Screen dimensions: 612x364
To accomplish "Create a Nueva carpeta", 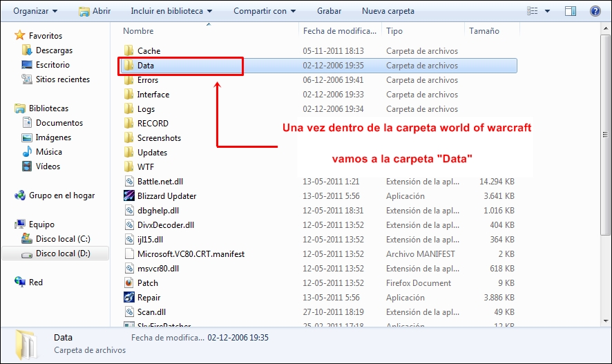I will (x=388, y=11).
